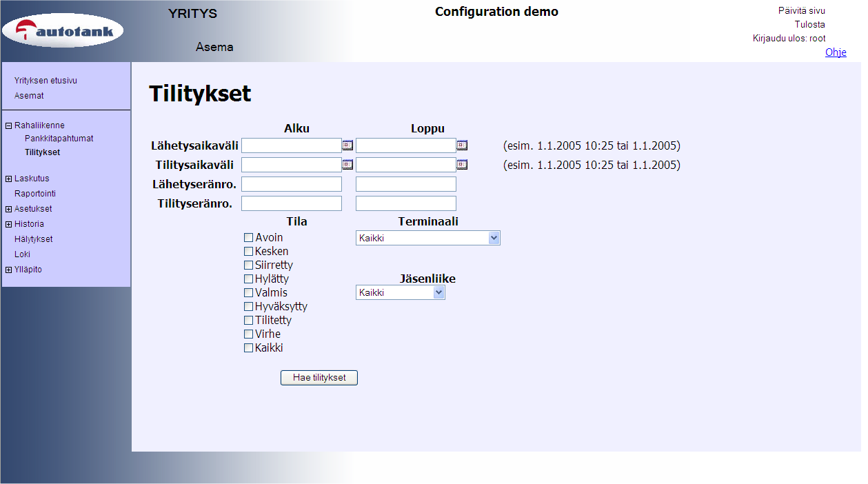Click the Laskutus label in sidebar
868x484 pixels.
(x=32, y=179)
